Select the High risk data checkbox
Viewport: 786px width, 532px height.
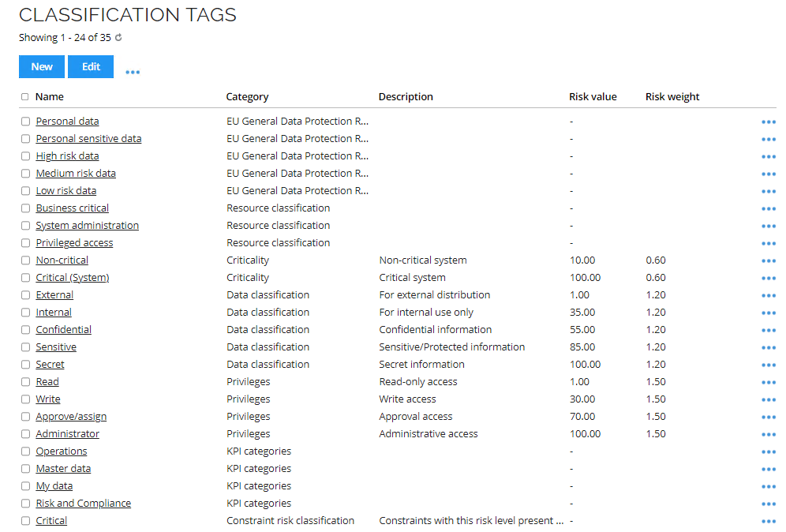coord(25,156)
